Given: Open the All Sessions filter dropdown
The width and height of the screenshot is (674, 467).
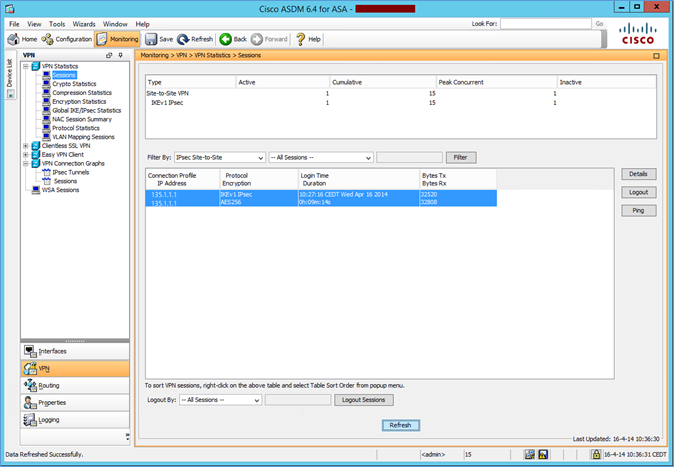Looking at the screenshot, I should click(321, 158).
